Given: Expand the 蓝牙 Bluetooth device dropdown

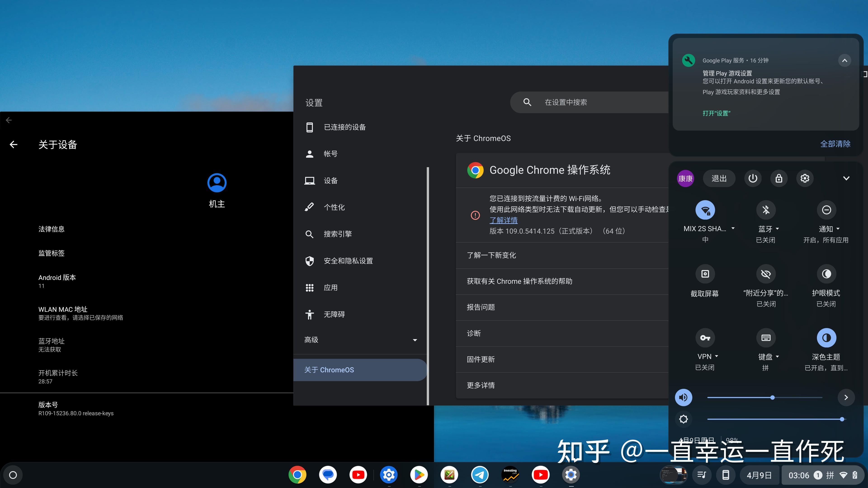Looking at the screenshot, I should coord(777,229).
